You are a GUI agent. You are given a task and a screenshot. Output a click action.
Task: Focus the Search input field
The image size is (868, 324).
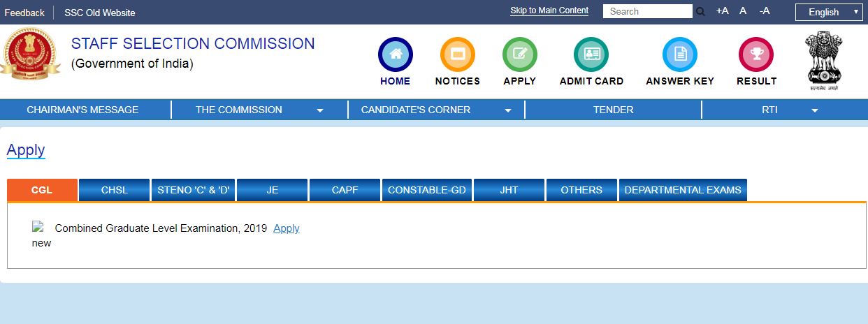tap(647, 11)
